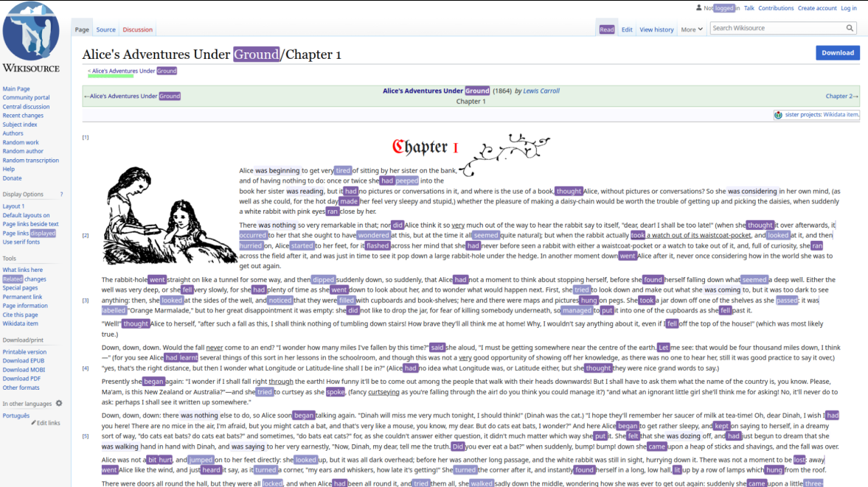868x487 pixels.
Task: Click Create account link
Action: (x=817, y=8)
